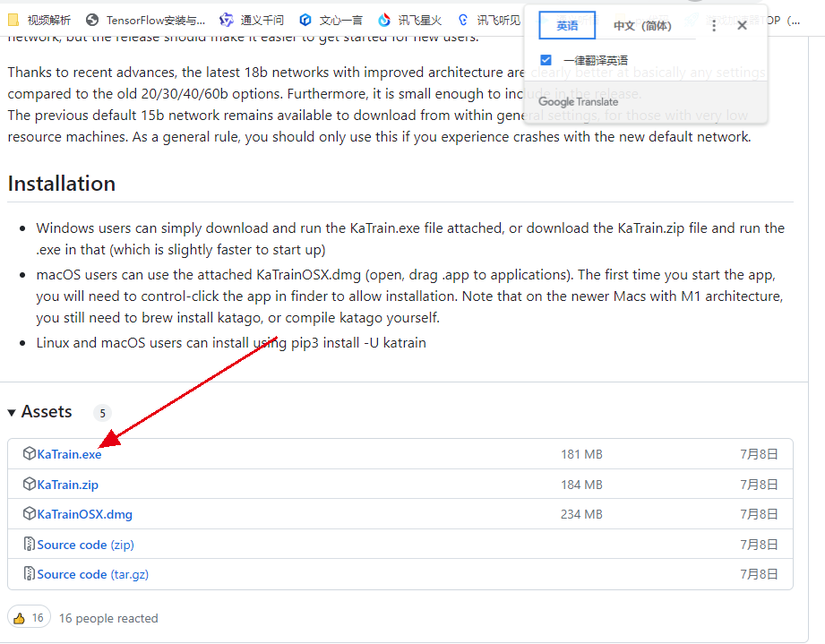Viewport: 825px width, 644px height.
Task: Collapse the Assets section
Action: click(x=39, y=412)
